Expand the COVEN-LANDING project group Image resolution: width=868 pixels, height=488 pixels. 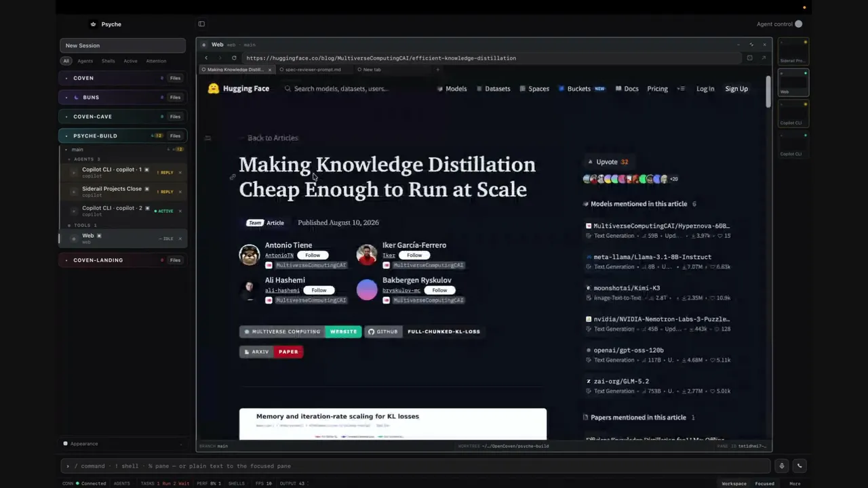click(x=66, y=260)
